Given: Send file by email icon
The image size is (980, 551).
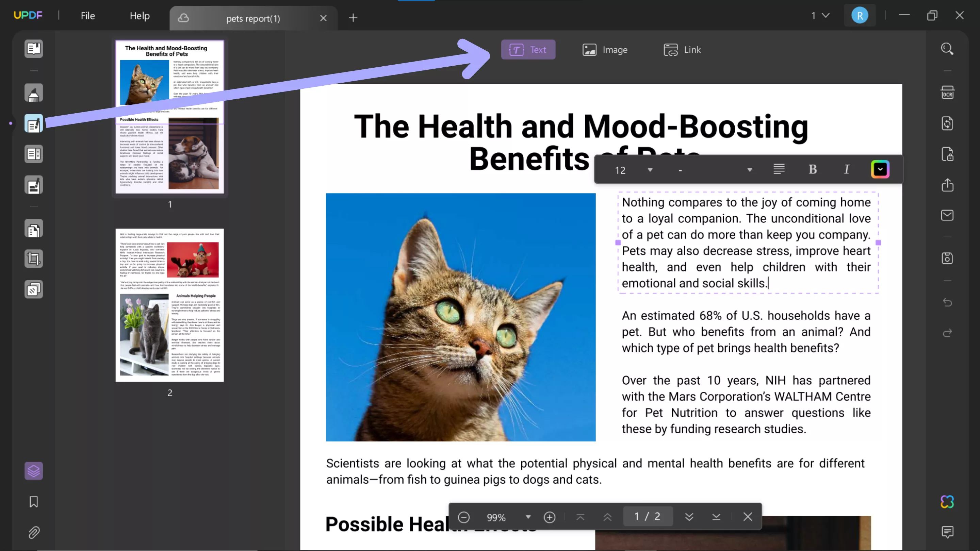Looking at the screenshot, I should 947,215.
